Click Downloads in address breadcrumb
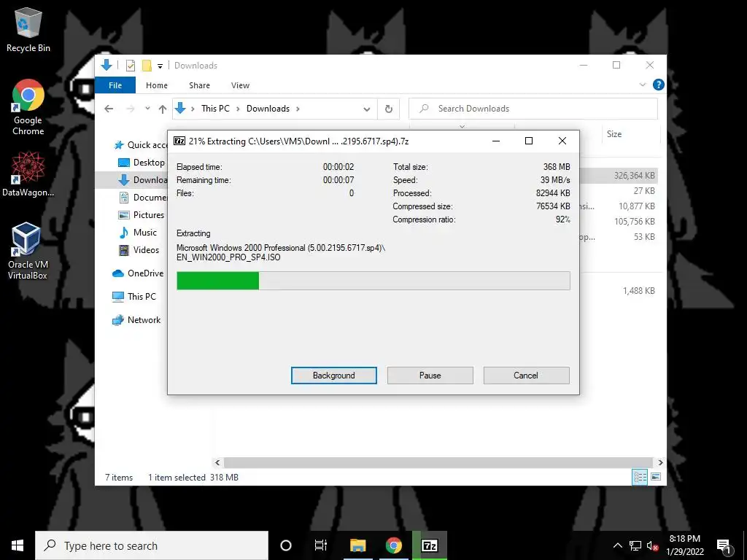This screenshot has width=747, height=560. 268,109
